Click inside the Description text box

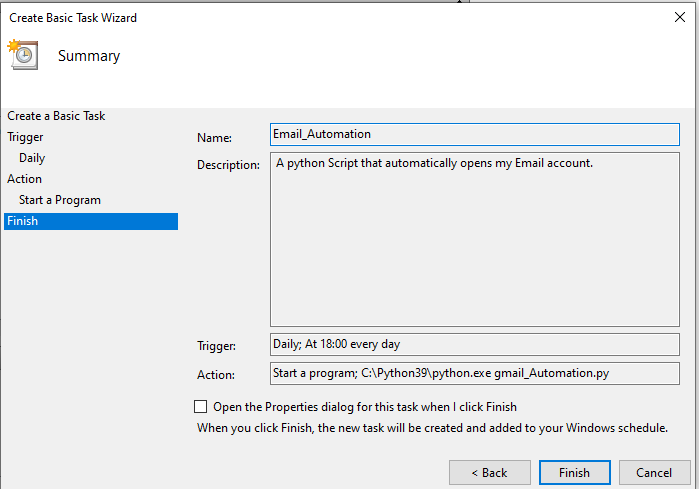coord(475,239)
